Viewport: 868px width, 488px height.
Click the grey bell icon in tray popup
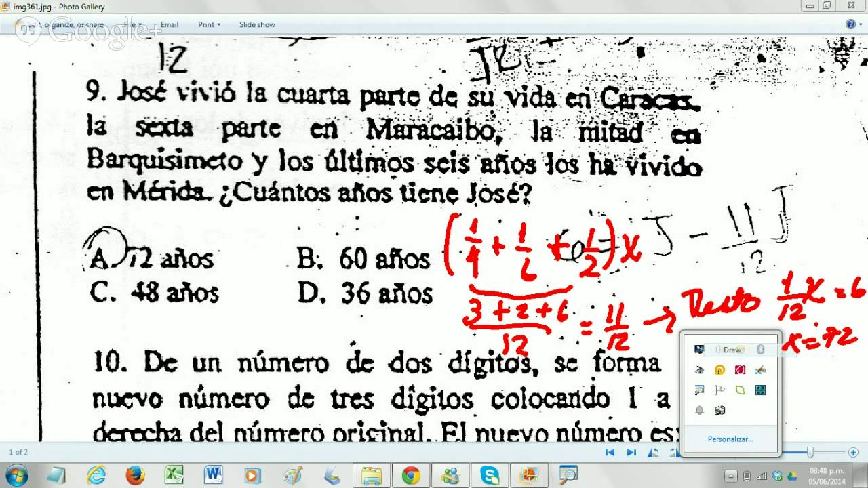coord(700,411)
